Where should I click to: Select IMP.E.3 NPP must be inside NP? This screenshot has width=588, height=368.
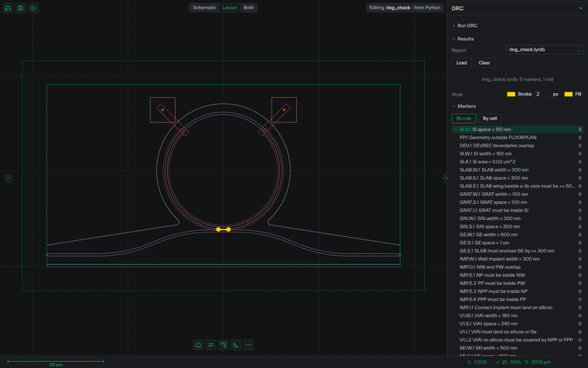click(517, 291)
